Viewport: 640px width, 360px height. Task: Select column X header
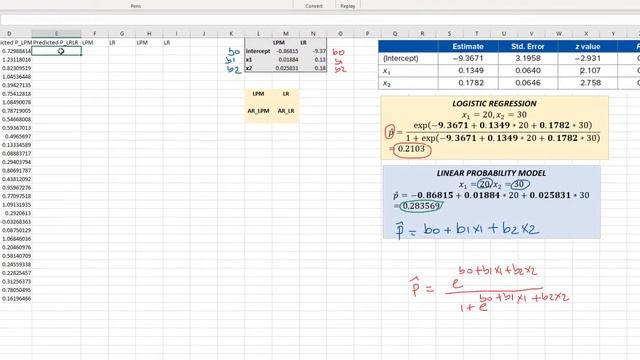point(586,33)
